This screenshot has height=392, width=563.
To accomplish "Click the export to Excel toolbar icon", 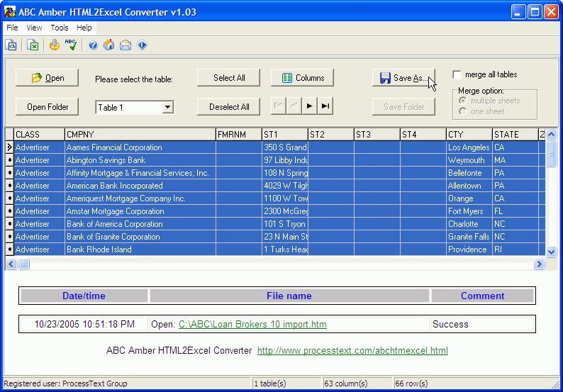I will pos(33,45).
